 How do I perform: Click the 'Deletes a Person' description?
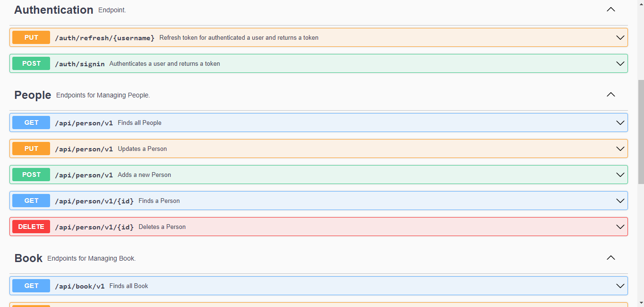pos(162,227)
